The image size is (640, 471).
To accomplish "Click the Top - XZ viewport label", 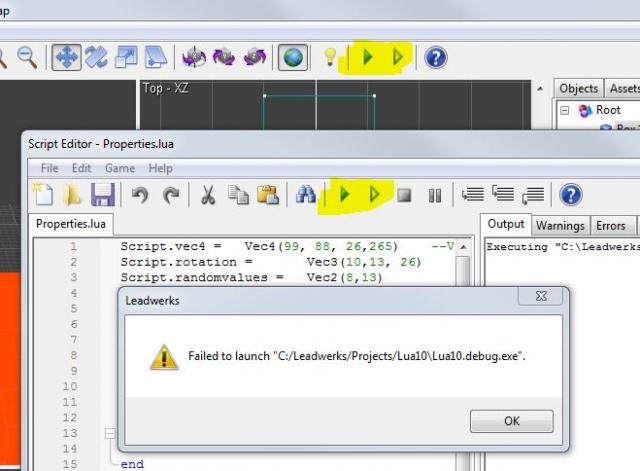I will click(165, 88).
